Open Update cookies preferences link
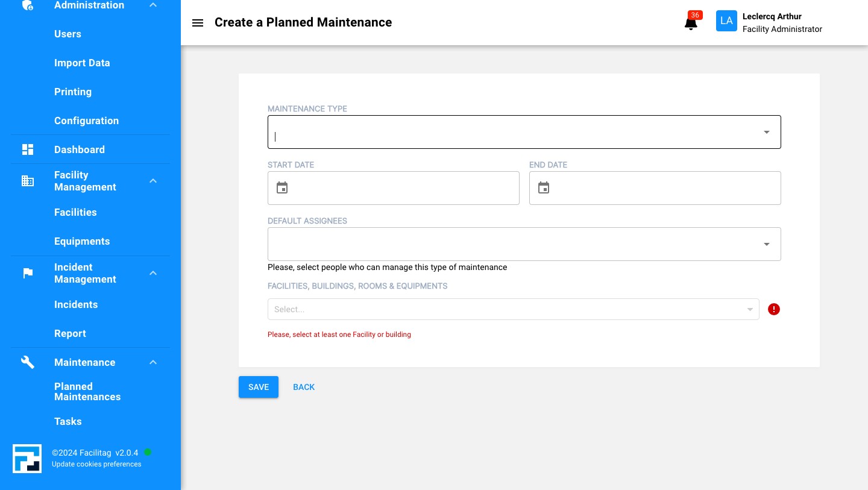The image size is (868, 490). [x=96, y=464]
